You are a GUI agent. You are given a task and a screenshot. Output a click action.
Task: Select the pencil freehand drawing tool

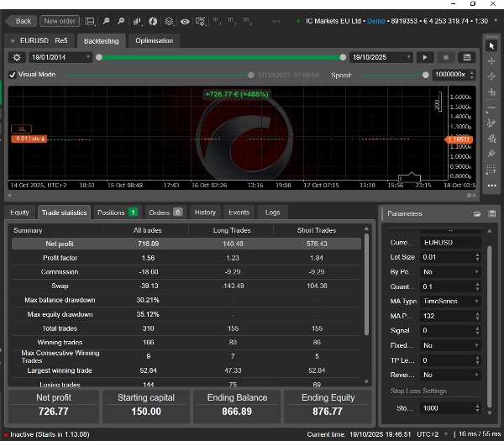[x=491, y=123]
